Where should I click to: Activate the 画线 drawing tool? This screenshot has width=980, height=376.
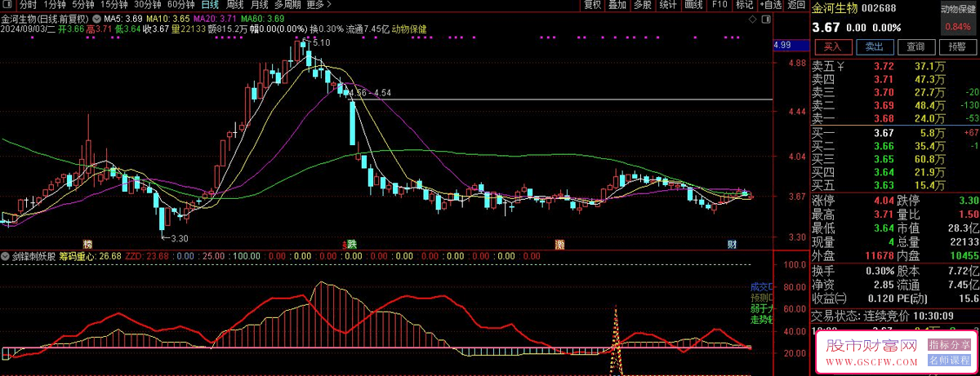tap(693, 5)
